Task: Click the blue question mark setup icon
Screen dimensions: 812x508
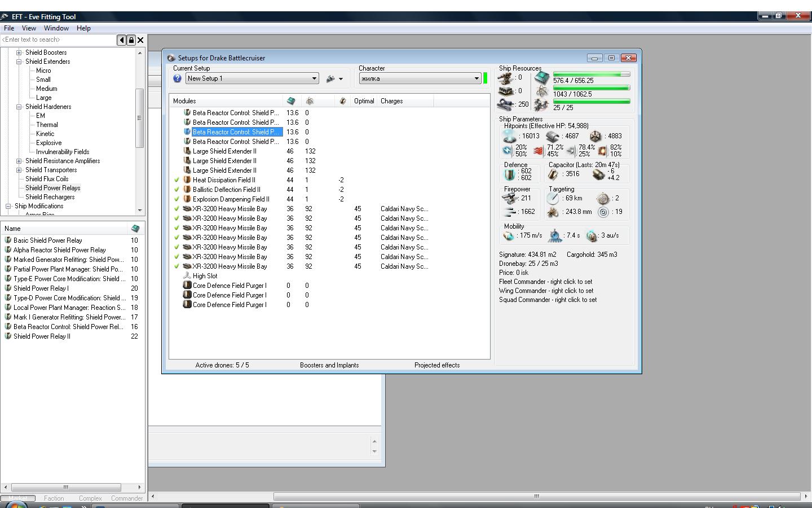Action: pos(178,78)
